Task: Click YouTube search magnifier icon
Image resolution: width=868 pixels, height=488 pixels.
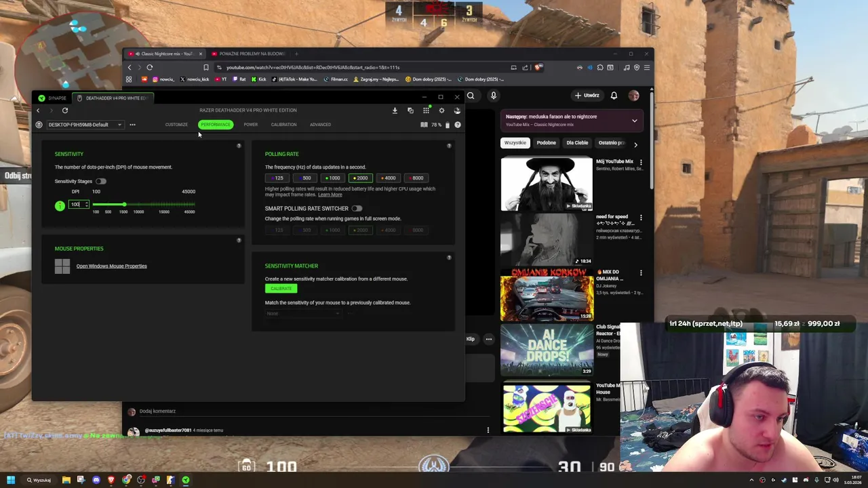Action: 470,96
